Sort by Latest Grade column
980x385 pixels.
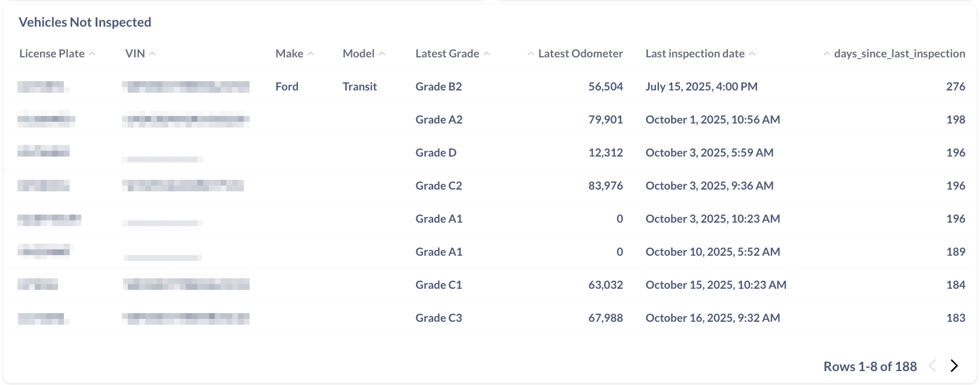[x=448, y=53]
